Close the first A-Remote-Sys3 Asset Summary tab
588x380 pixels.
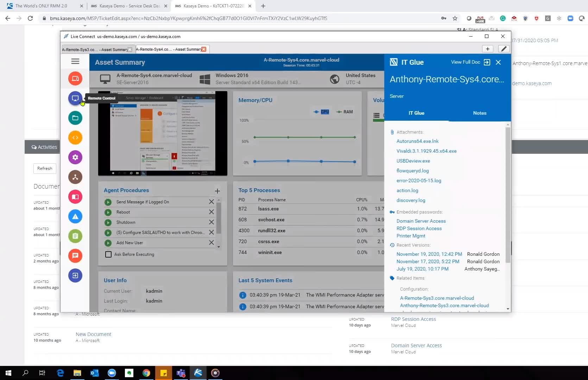tap(130, 50)
